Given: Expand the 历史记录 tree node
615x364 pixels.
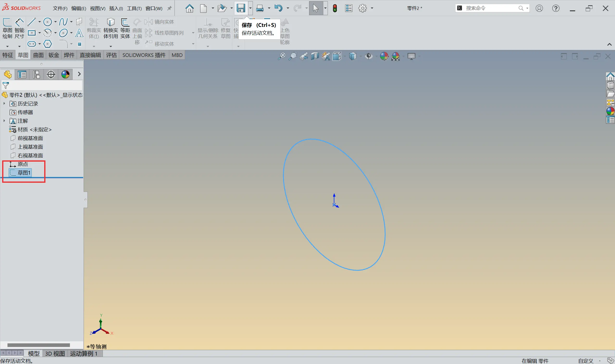Looking at the screenshot, I should tap(4, 103).
